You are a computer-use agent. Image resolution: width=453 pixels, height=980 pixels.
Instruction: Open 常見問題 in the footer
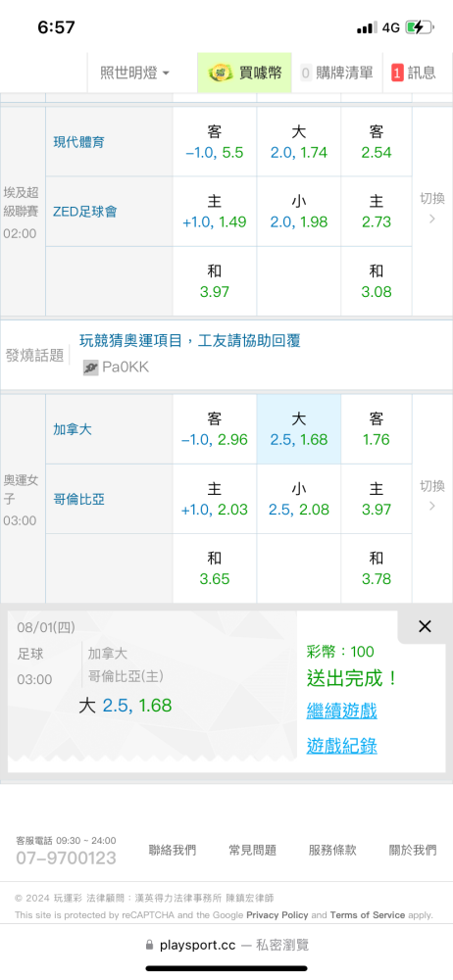click(252, 850)
